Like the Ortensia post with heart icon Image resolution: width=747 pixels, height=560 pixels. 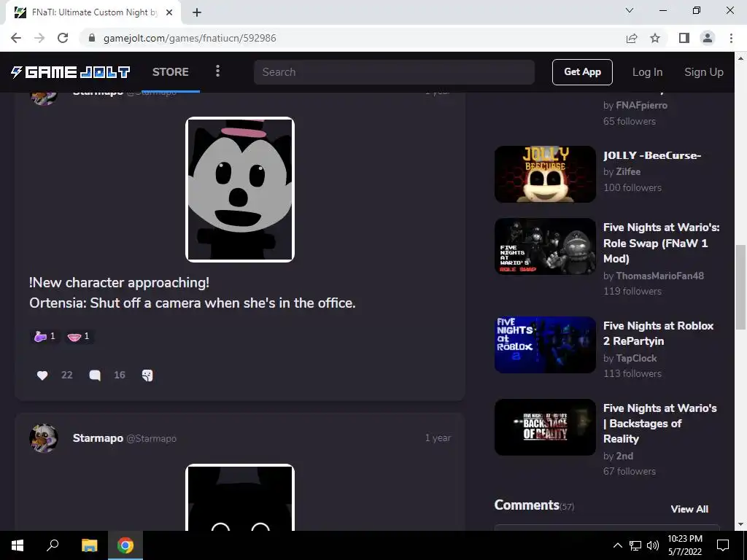[42, 376]
